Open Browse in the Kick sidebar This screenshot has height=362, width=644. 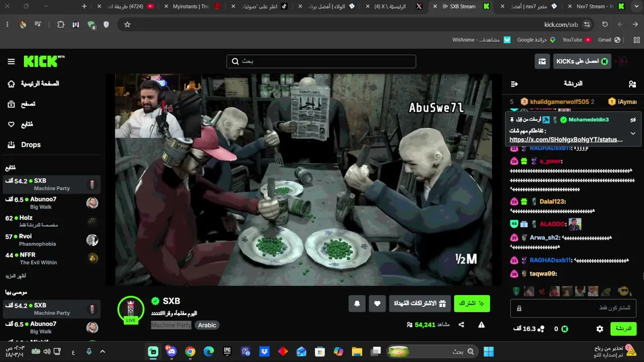tap(22, 104)
